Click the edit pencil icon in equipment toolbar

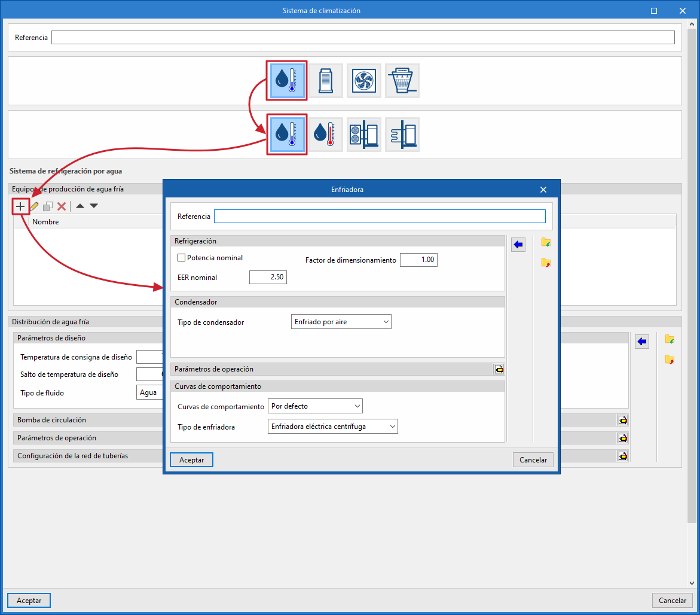click(x=34, y=206)
